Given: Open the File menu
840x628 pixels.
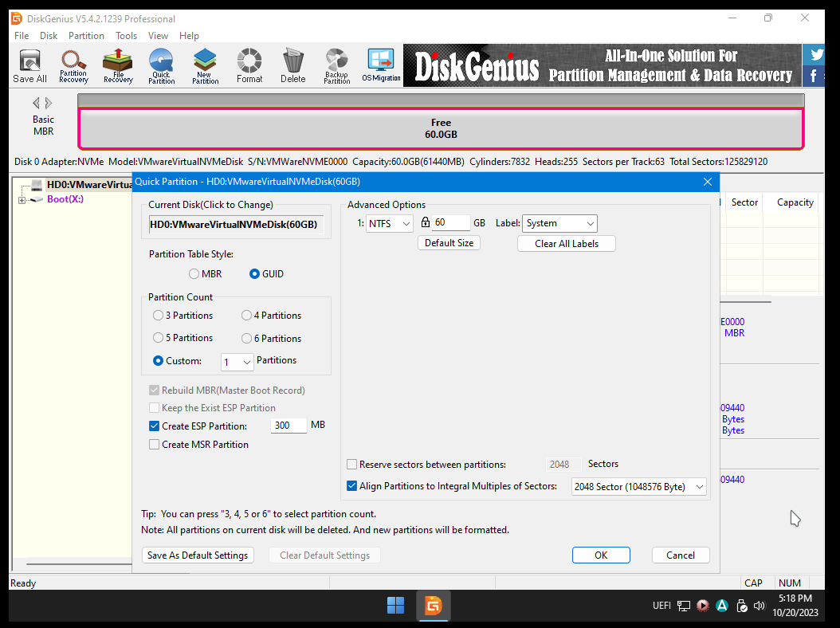Looking at the screenshot, I should (22, 36).
